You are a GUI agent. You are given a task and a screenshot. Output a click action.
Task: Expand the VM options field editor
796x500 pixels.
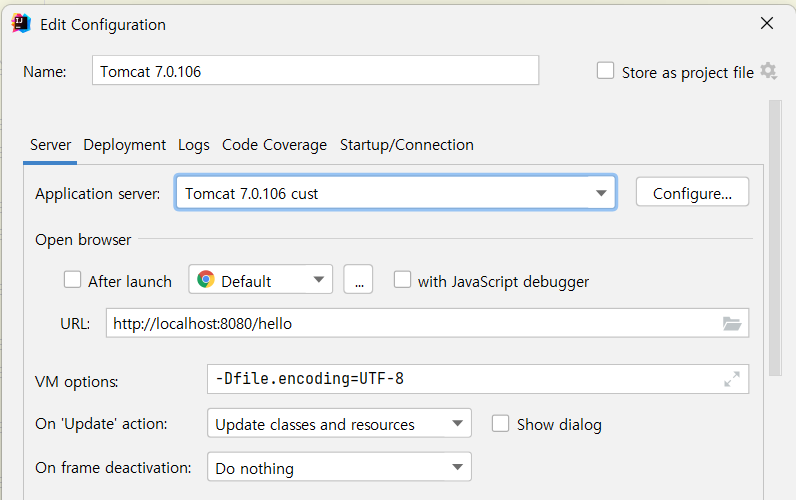(732, 379)
